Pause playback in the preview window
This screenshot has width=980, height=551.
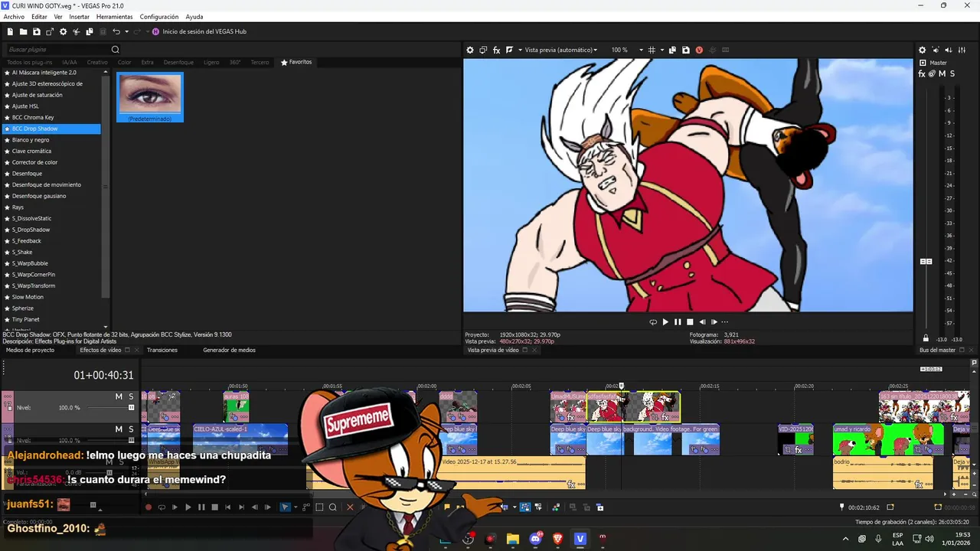coord(678,322)
